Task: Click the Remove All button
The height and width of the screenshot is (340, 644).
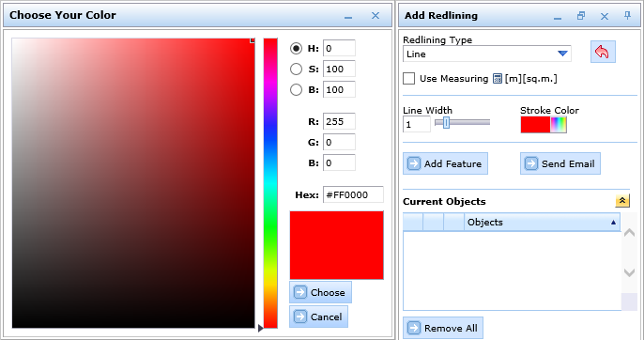Action: point(443,328)
